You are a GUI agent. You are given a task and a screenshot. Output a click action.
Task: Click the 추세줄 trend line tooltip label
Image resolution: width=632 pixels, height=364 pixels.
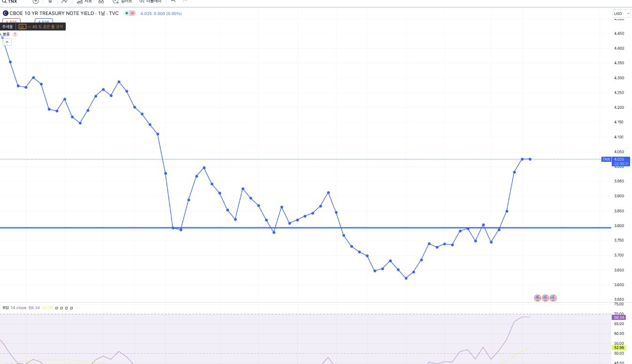[x=7, y=27]
